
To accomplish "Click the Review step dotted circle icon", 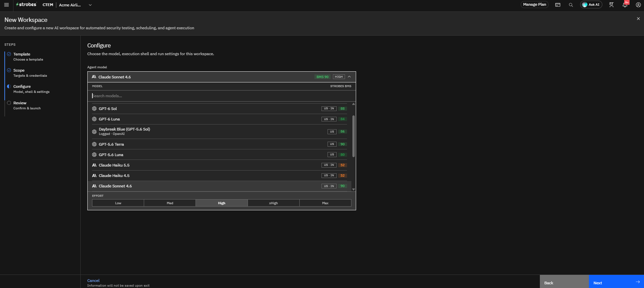I will click(x=9, y=103).
